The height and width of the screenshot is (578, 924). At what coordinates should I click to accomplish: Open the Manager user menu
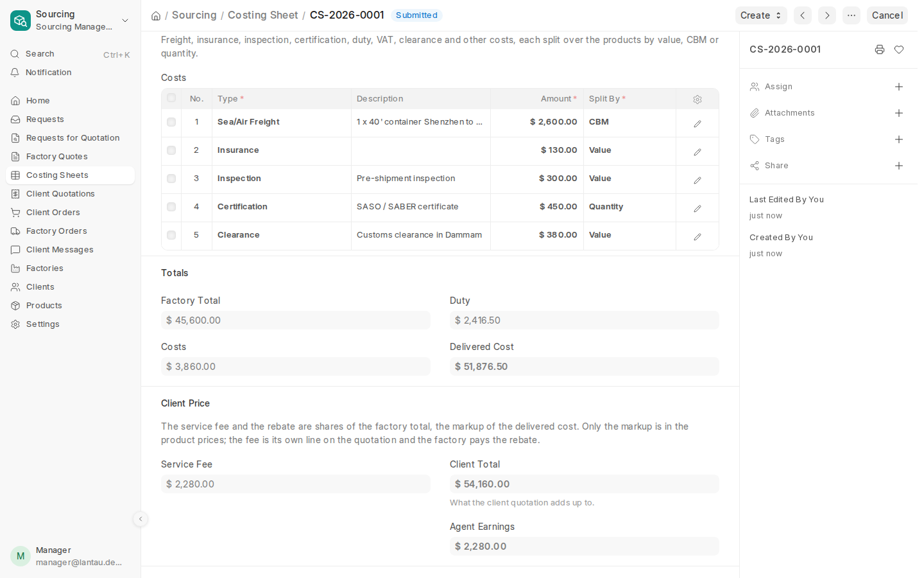click(70, 556)
